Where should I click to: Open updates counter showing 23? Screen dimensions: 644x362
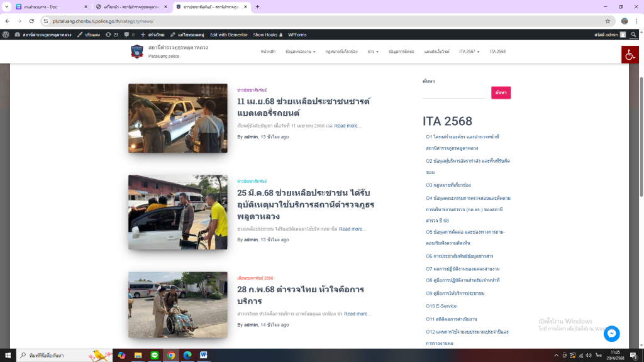(112, 35)
